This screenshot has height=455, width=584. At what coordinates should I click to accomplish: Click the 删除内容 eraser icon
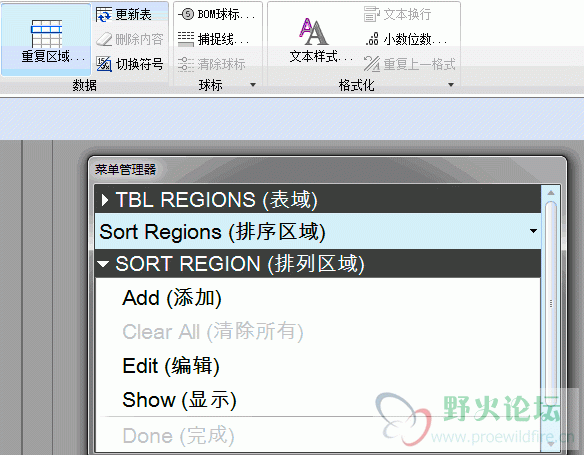point(104,39)
